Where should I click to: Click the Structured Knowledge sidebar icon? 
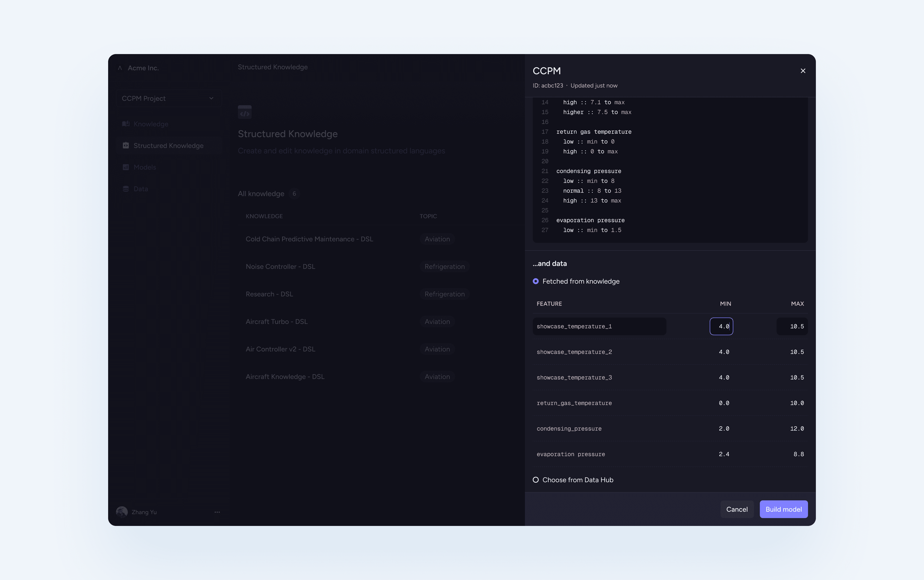pyautogui.click(x=125, y=145)
